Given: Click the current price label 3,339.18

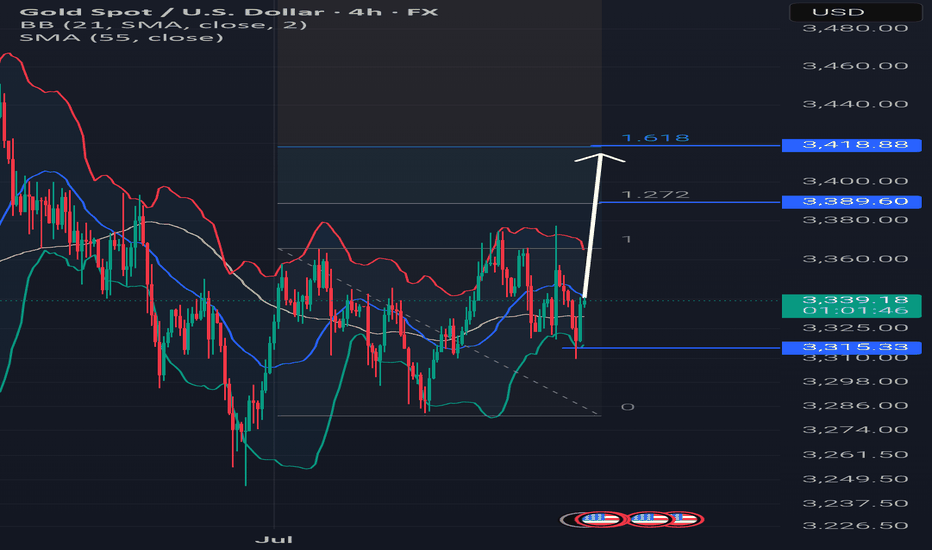Looking at the screenshot, I should tap(855, 300).
